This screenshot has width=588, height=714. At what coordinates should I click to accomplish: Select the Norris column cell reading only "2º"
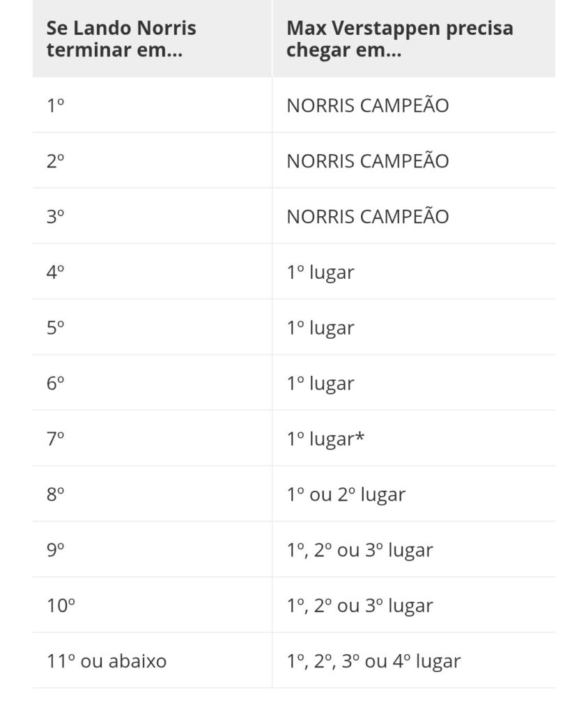(x=56, y=161)
